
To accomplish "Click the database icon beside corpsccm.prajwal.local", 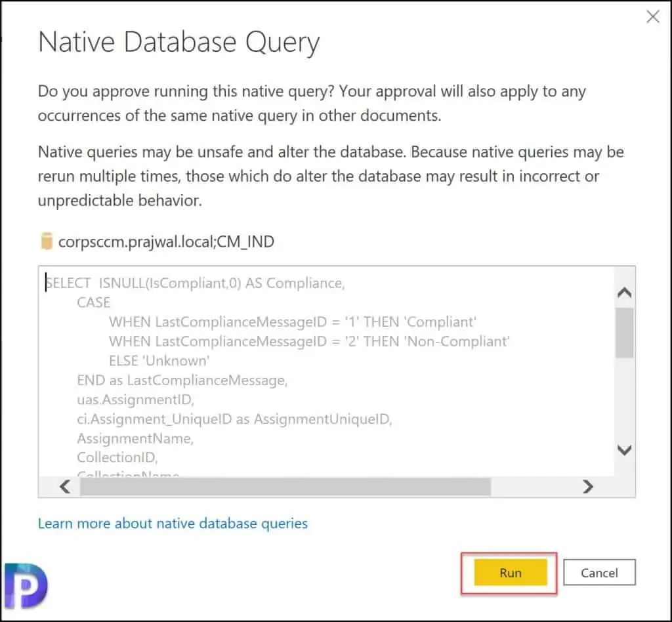I will (47, 241).
